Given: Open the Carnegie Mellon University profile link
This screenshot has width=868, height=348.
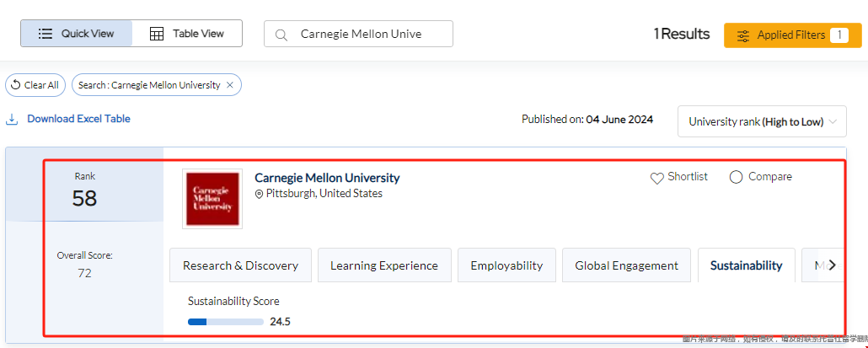Looking at the screenshot, I should 327,178.
